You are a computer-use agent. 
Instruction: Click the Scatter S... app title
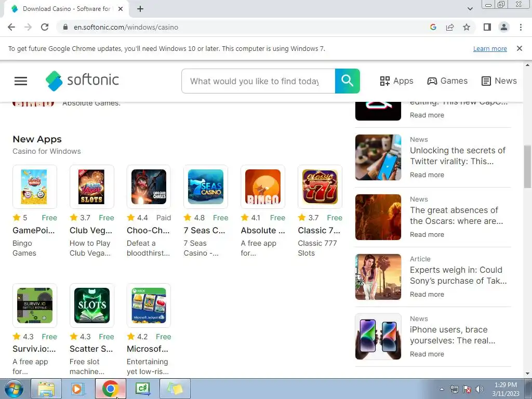(91, 349)
